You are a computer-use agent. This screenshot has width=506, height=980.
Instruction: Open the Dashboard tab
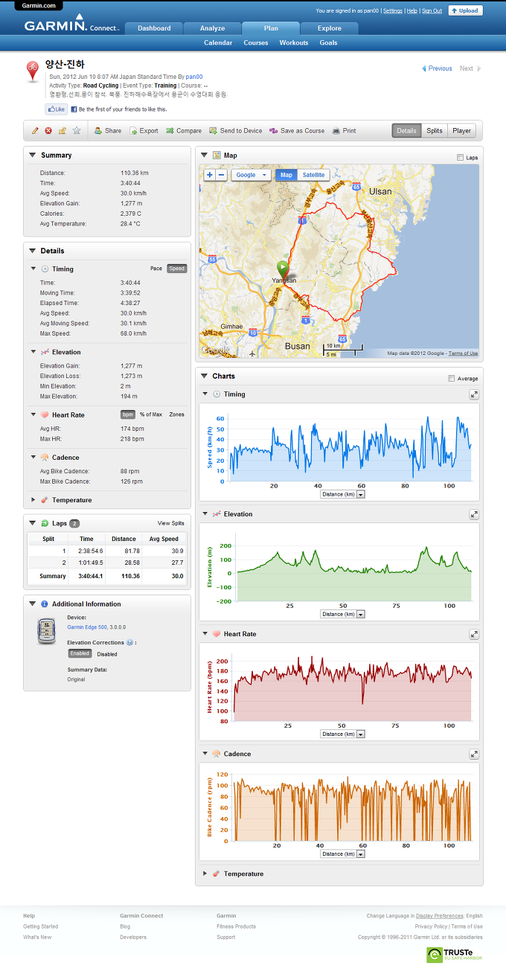(x=154, y=28)
